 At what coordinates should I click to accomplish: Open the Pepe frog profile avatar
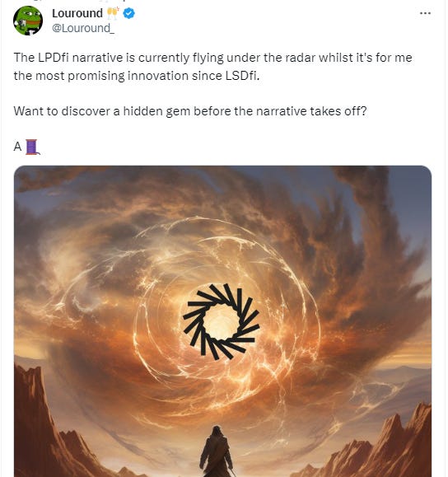click(28, 21)
